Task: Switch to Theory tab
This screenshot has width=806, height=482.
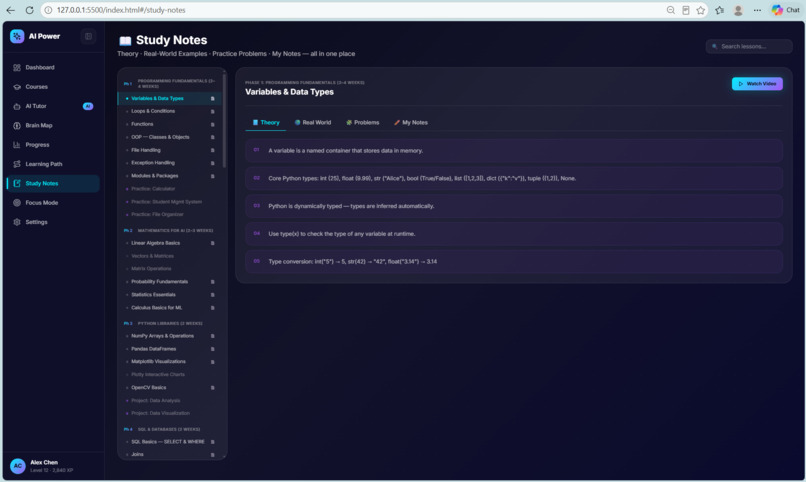Action: coord(266,122)
